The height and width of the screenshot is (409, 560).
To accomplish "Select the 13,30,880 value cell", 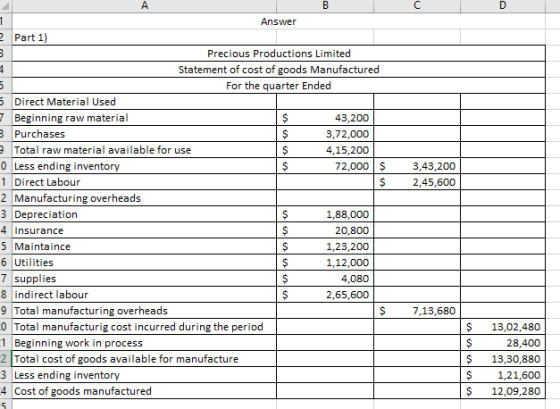I will coord(502,359).
